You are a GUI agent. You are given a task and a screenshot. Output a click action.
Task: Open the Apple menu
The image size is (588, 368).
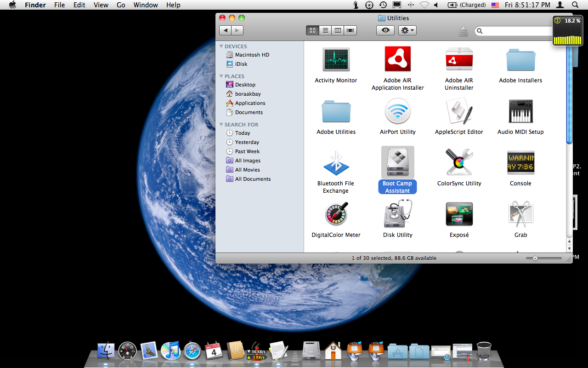[13, 5]
